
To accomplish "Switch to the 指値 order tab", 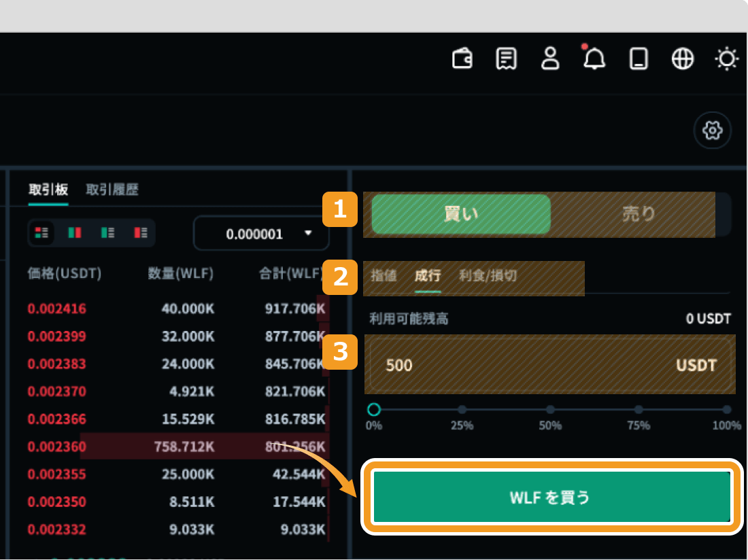I will [384, 277].
